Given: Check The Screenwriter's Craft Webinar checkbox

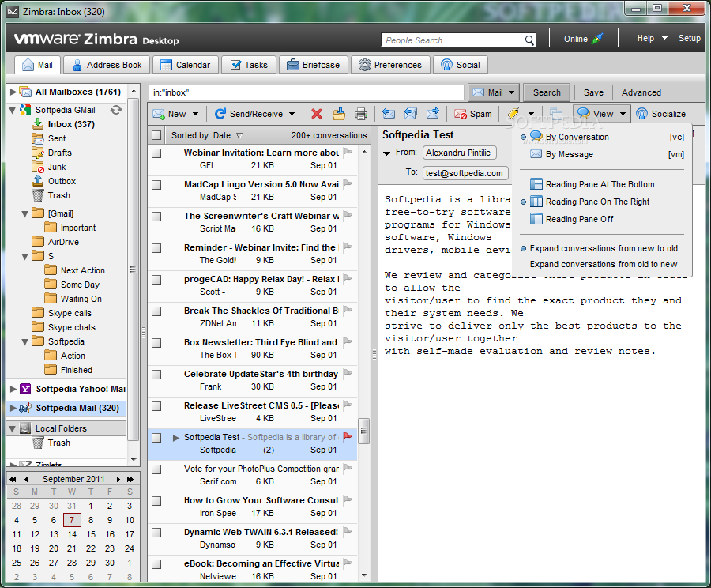Looking at the screenshot, I should 156,217.
